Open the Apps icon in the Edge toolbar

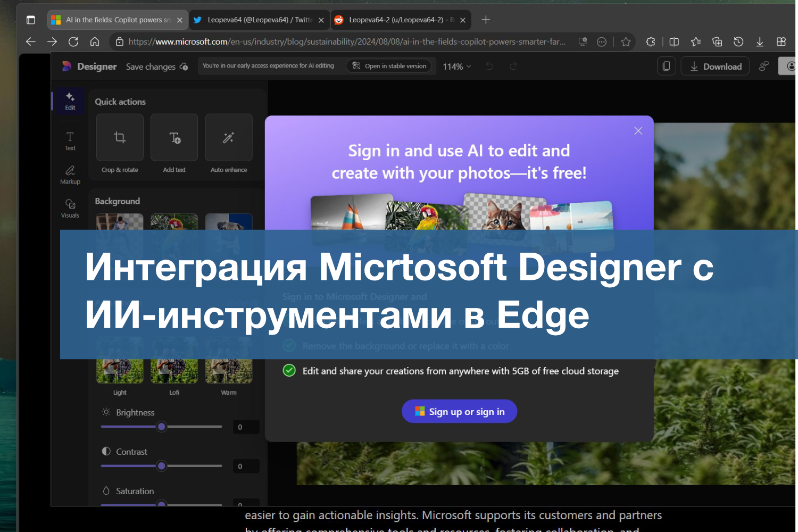tap(781, 41)
